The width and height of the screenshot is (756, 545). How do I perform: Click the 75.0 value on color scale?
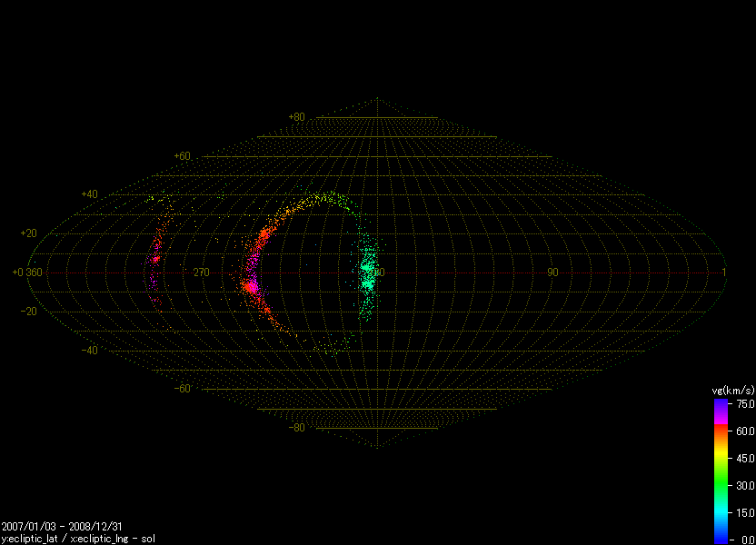(x=746, y=403)
